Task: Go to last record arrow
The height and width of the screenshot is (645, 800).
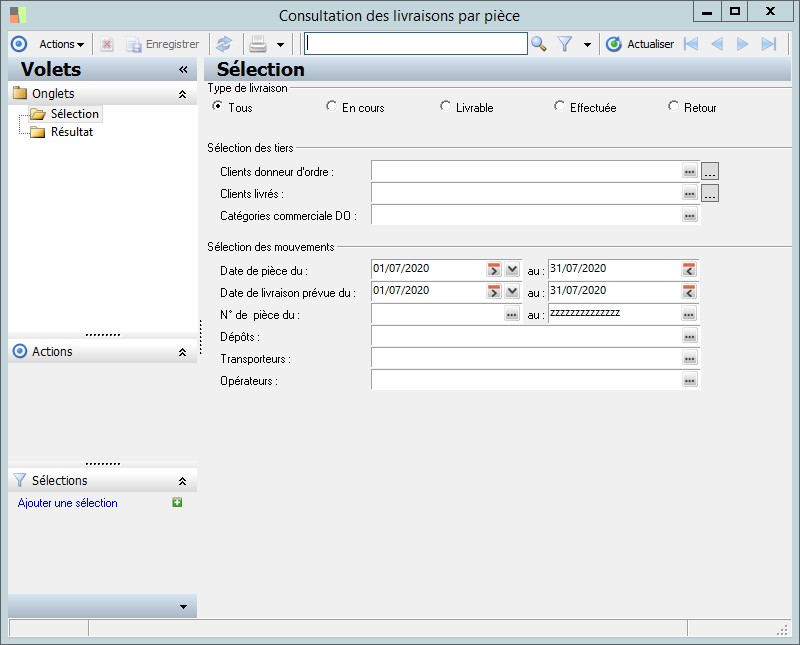Action: coord(769,44)
